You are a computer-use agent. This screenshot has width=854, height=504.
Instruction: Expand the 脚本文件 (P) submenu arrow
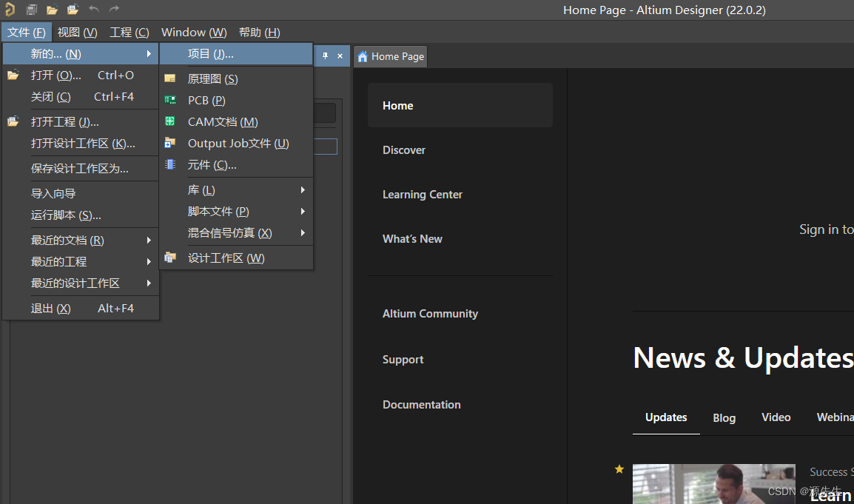pyautogui.click(x=303, y=212)
